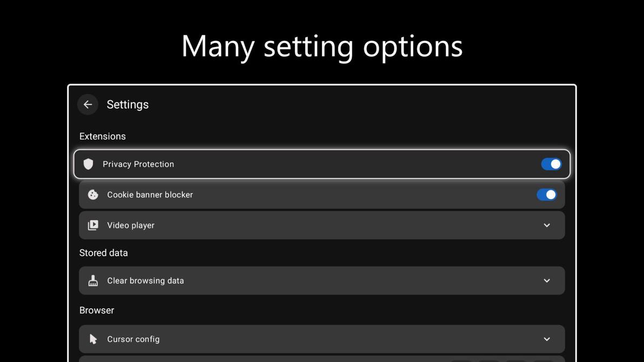Turn off Cookie banner blocker switch
Image resolution: width=644 pixels, height=362 pixels.
546,195
